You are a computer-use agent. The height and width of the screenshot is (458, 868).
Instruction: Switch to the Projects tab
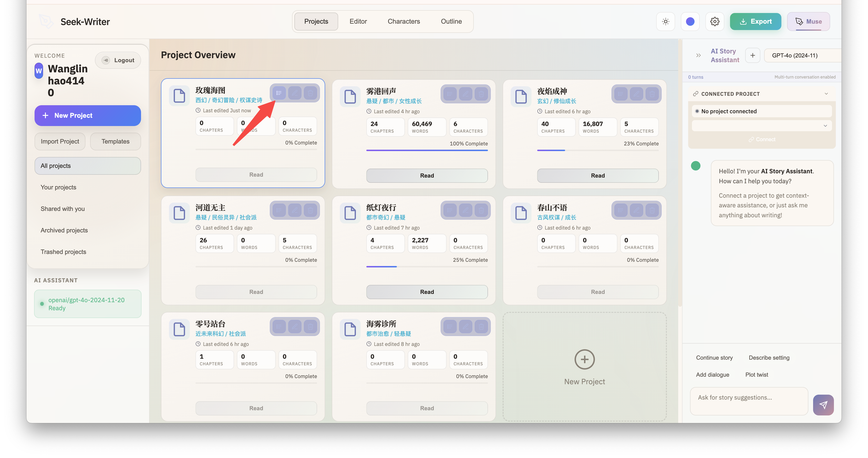point(316,22)
